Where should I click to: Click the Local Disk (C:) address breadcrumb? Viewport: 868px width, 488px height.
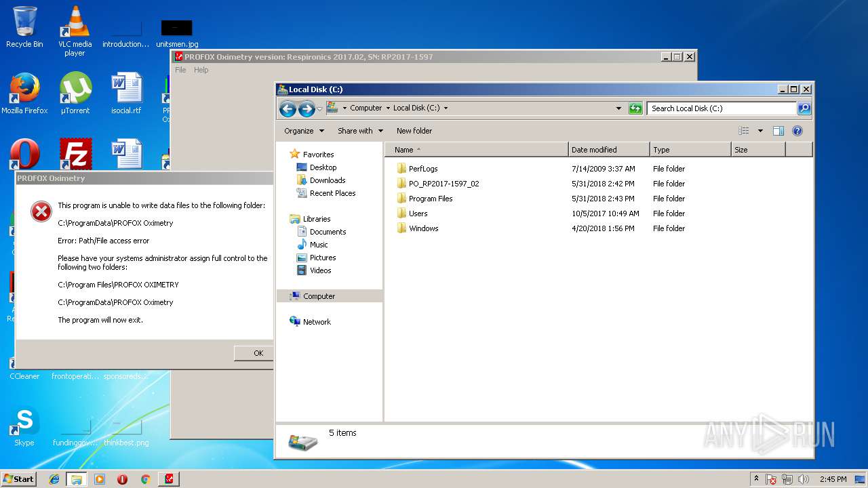click(x=416, y=108)
